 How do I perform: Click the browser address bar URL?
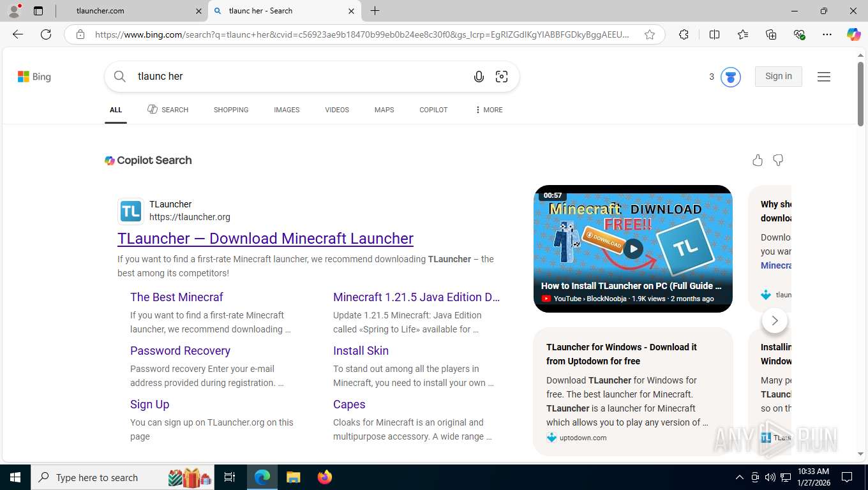[362, 34]
